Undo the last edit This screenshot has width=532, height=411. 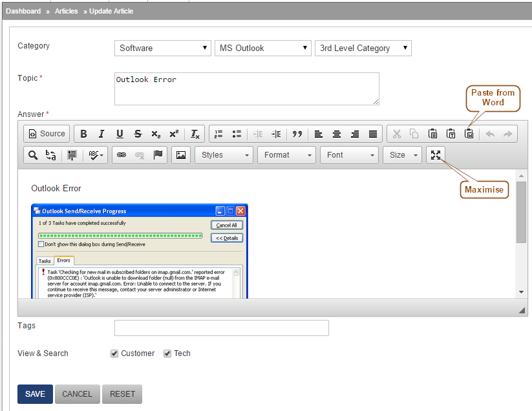click(490, 134)
